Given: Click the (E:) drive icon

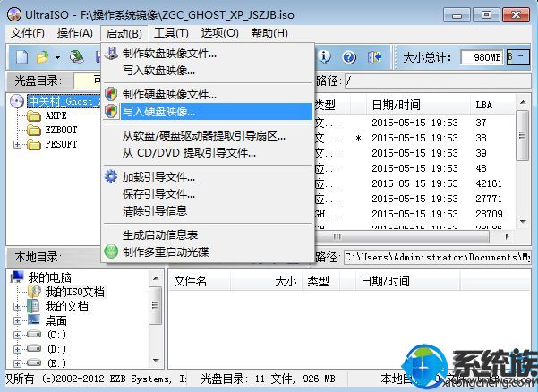Looking at the screenshot, I should click(34, 362).
